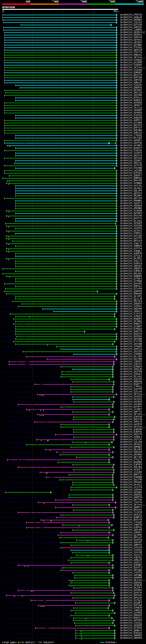Select the UniRef100_Q0RQB7 label
Image resolution: width=146 pixels, height=644 pixels.
click(131, 565)
